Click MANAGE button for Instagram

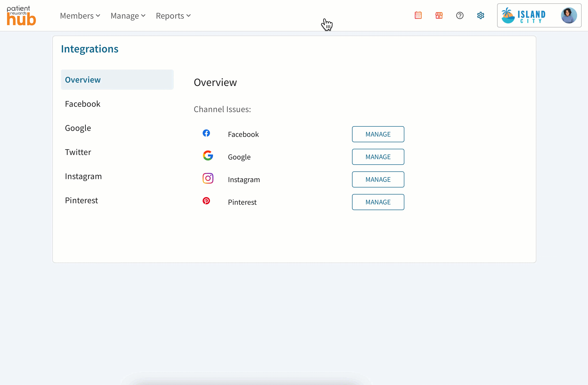tap(378, 179)
